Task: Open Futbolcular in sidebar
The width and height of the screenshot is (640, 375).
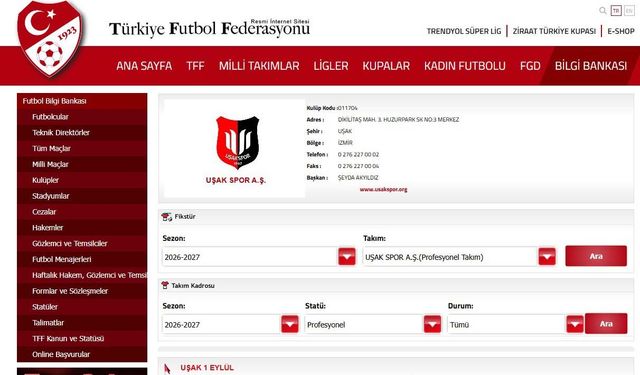Action: [82, 117]
